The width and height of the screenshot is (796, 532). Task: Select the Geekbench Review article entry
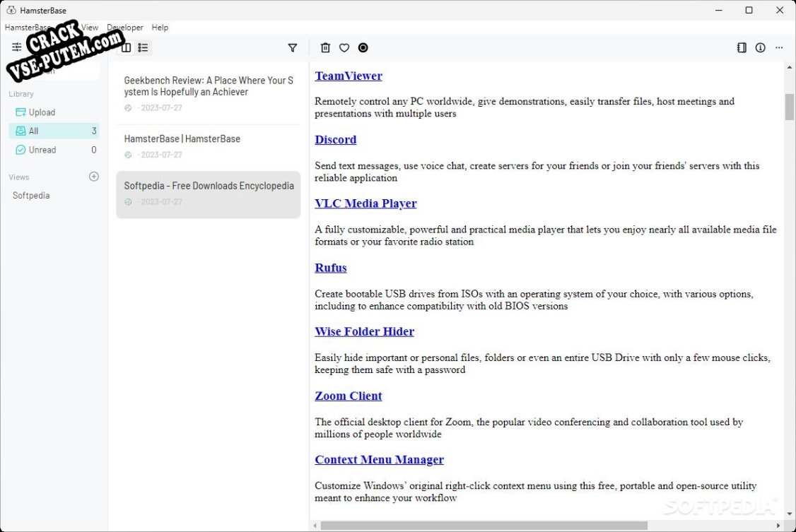click(x=208, y=93)
